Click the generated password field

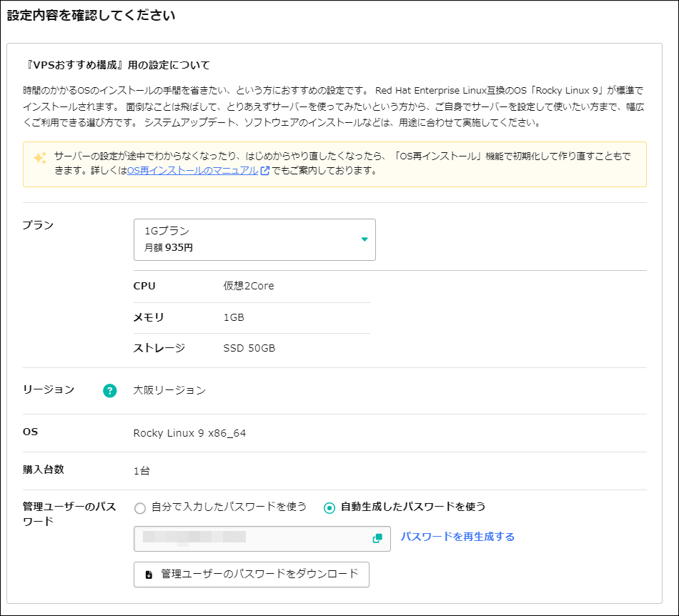pyautogui.click(x=262, y=539)
